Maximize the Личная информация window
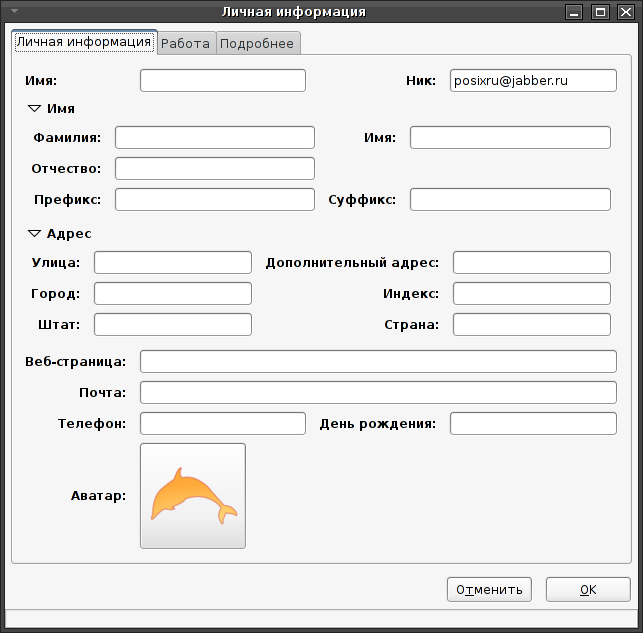 tap(600, 12)
